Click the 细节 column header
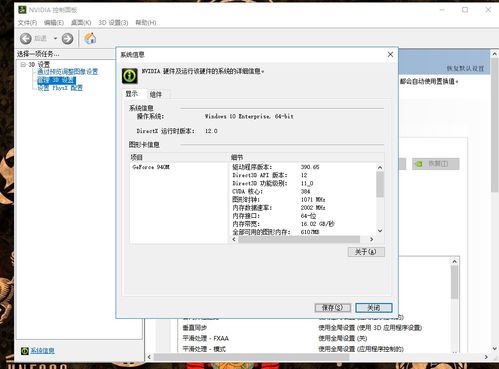This screenshot has width=499, height=369. tap(306, 157)
